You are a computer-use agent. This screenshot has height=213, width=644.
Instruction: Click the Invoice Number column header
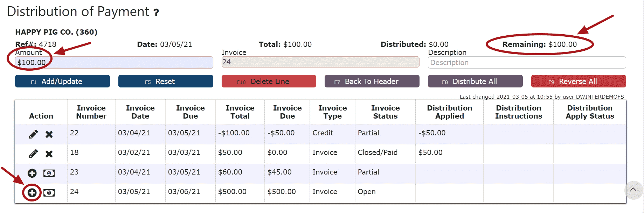pos(91,112)
